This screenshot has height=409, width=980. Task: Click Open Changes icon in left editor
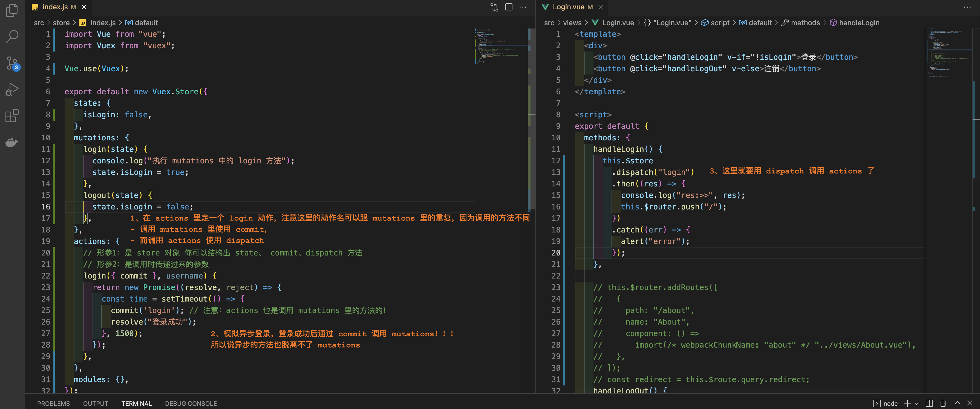494,7
